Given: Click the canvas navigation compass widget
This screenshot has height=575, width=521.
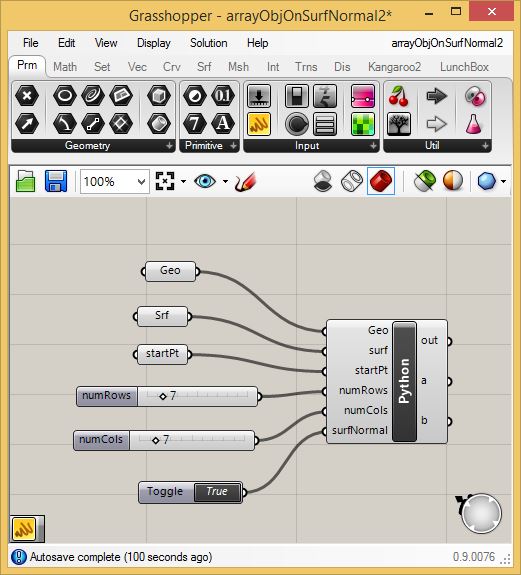Looking at the screenshot, I should (481, 513).
